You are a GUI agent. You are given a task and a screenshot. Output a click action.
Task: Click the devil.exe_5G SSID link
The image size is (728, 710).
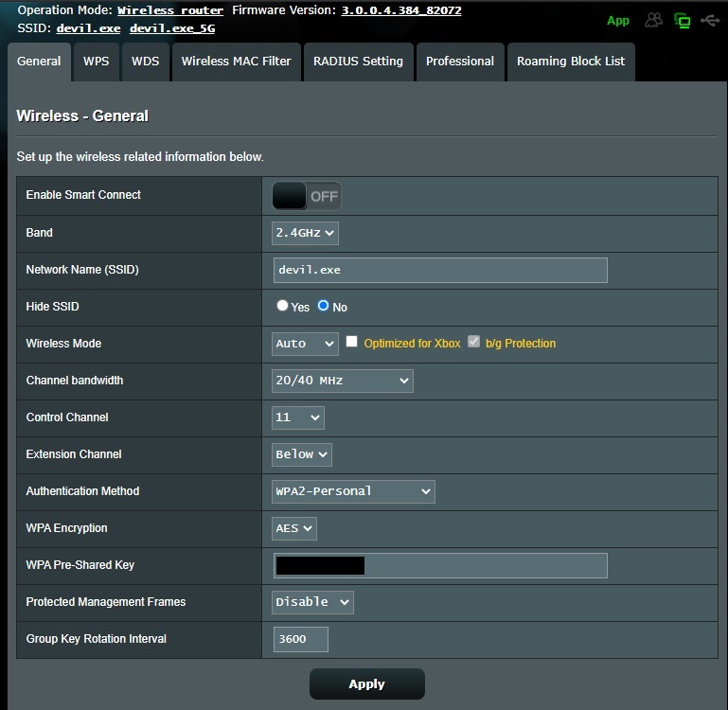pyautogui.click(x=172, y=28)
